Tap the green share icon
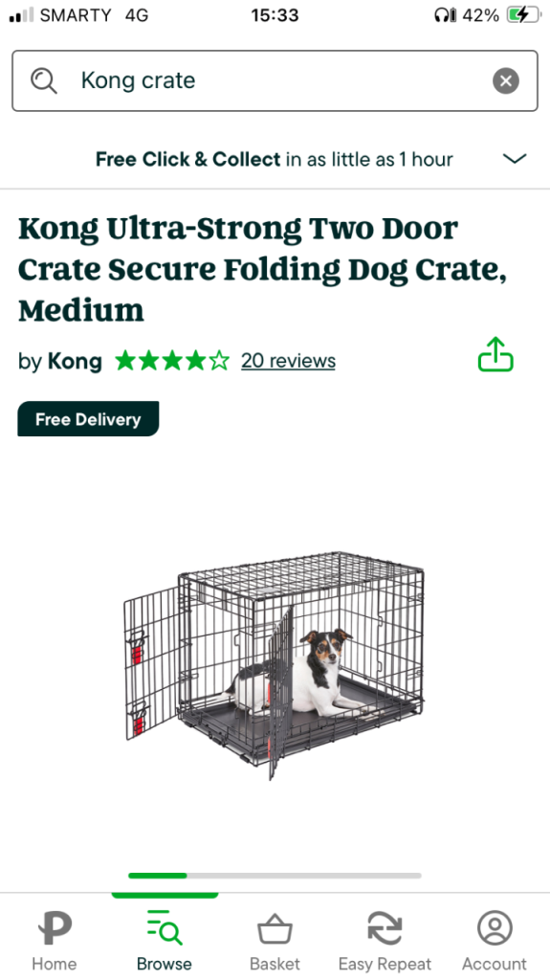Viewport: 550px width, 980px height. tap(495, 354)
